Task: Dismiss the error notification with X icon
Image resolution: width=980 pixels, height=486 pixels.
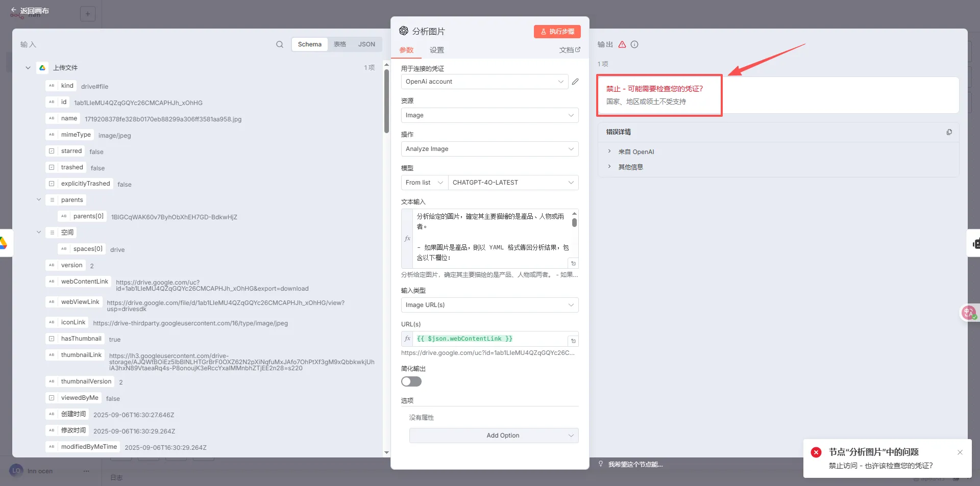Action: pos(960,452)
